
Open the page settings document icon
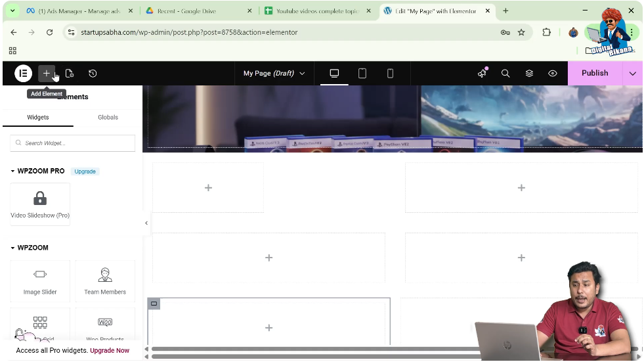pyautogui.click(x=70, y=73)
